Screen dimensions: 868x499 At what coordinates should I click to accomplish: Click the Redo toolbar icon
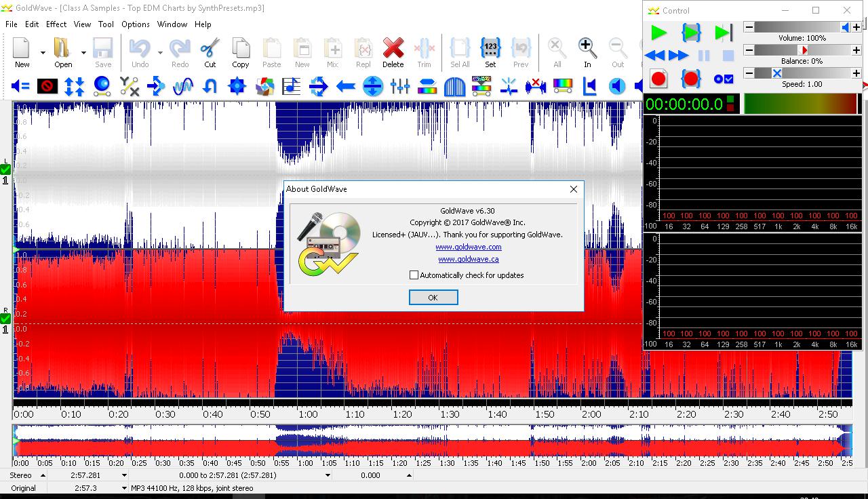[x=180, y=48]
